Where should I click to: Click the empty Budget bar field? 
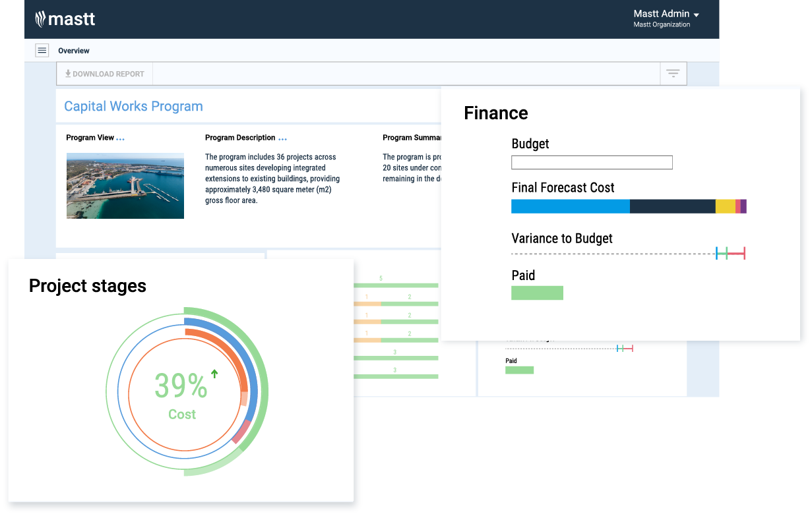592,162
